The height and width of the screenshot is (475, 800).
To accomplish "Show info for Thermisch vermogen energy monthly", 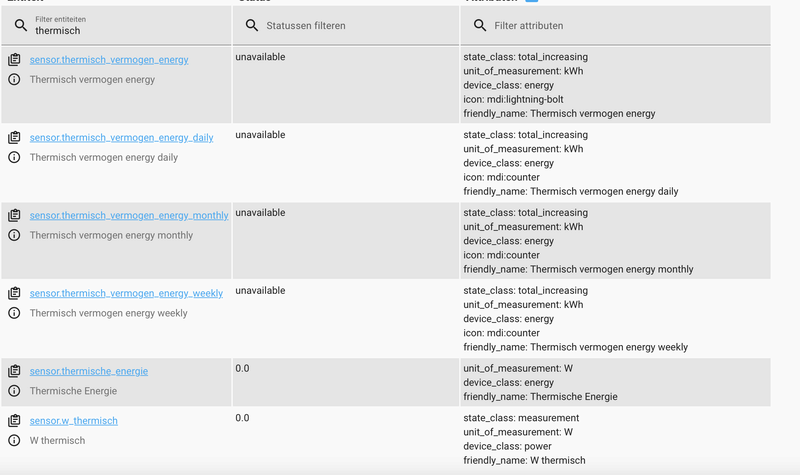I will click(14, 235).
